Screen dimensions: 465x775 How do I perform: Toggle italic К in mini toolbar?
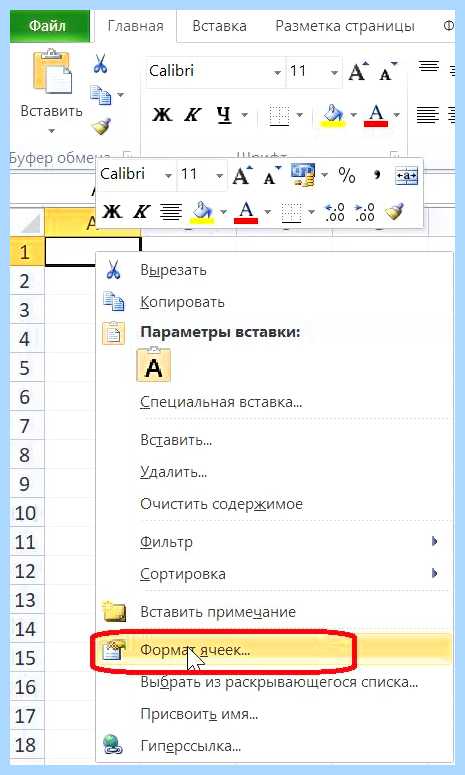click(141, 212)
